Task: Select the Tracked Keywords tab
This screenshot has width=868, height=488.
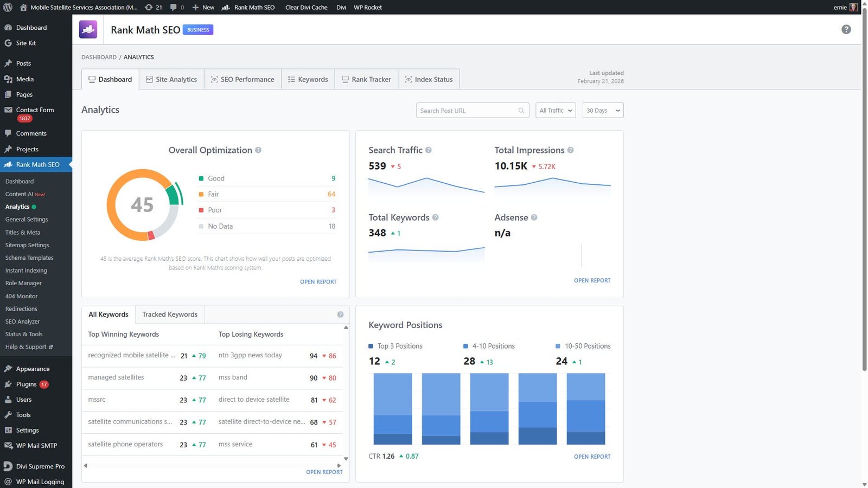Action: pos(170,314)
